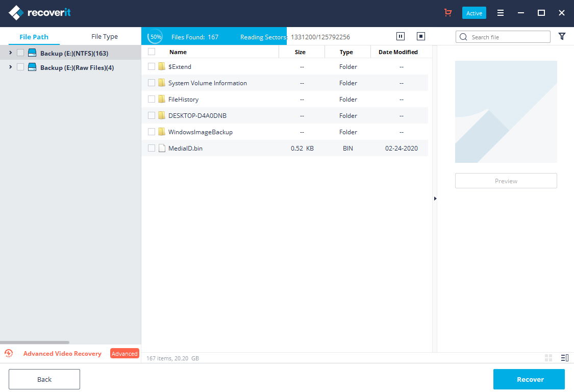The image size is (574, 392).
Task: Expand the Backup (E:)(Raw Files) node
Action: [x=10, y=67]
